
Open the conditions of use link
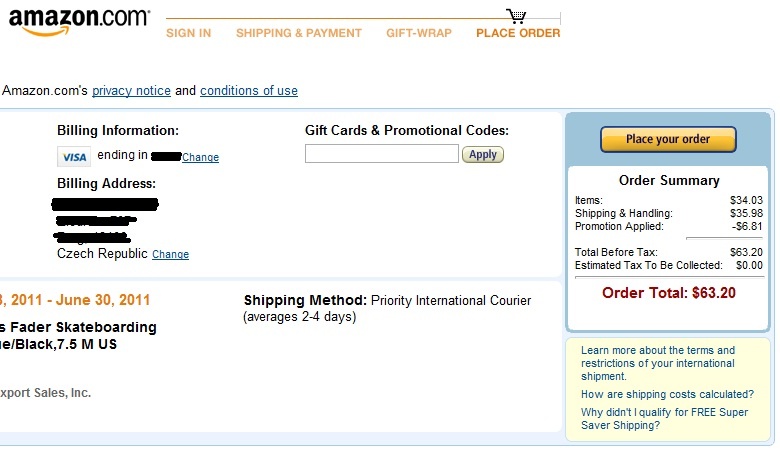(x=249, y=91)
